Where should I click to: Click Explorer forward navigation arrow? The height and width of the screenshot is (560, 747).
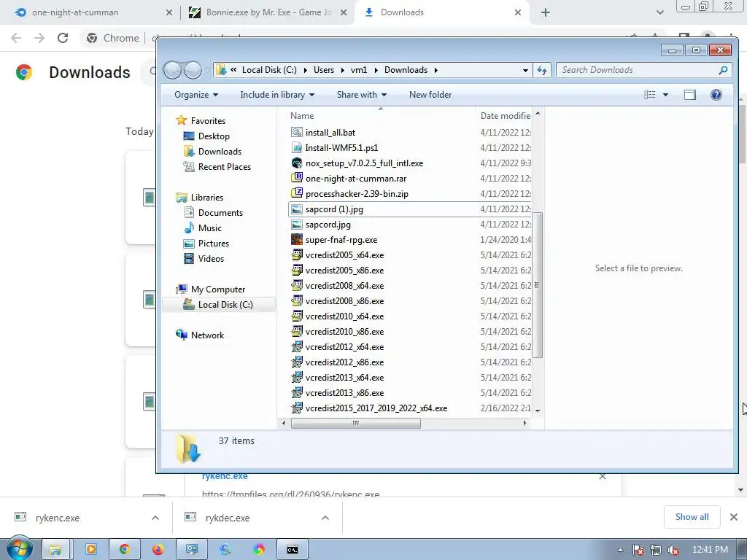[193, 71]
